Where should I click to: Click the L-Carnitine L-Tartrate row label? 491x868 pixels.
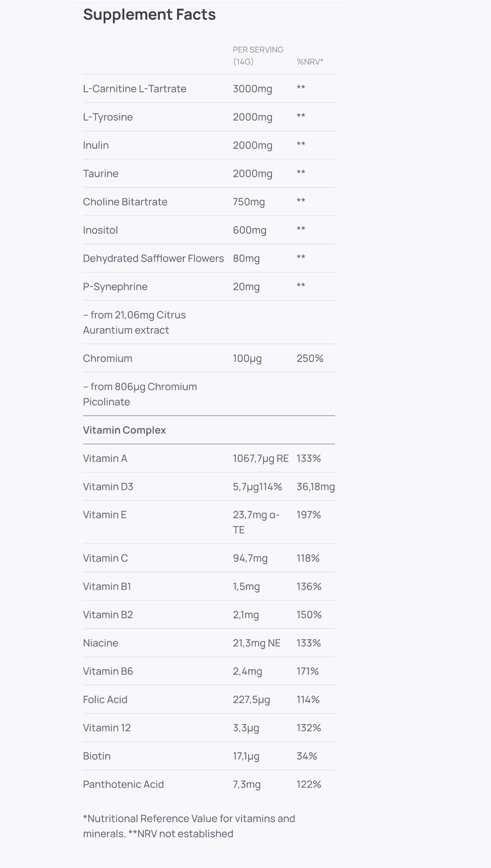pos(135,89)
